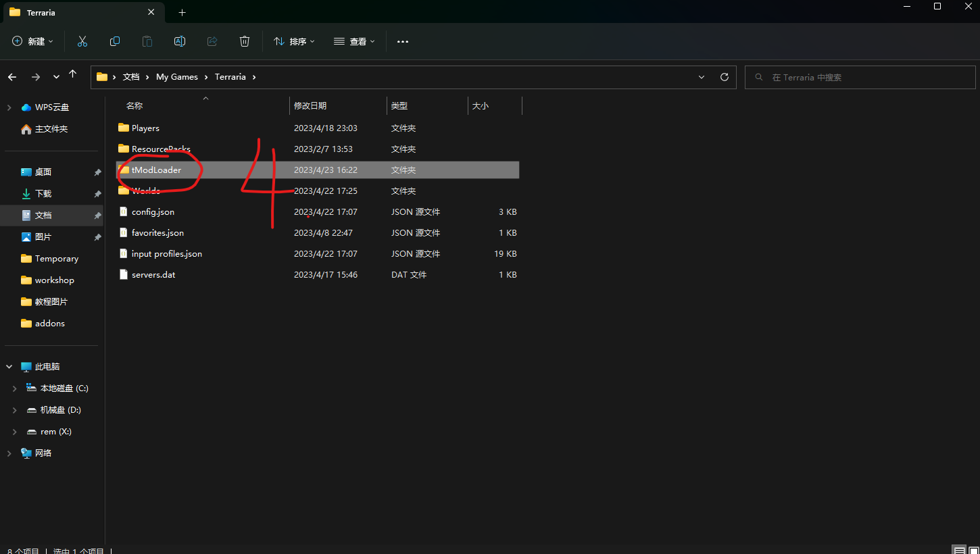Sort by 大小 column header

coord(481,105)
